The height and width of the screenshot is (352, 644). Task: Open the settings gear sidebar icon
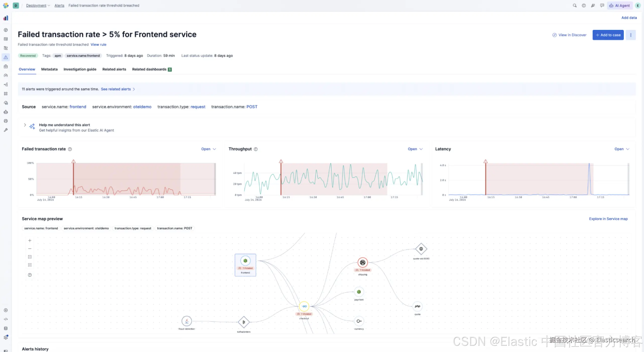[6, 337]
